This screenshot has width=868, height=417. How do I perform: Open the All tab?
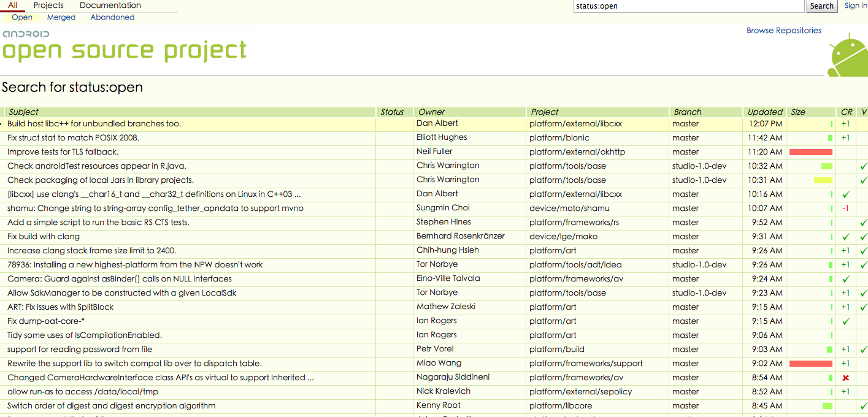[12, 5]
